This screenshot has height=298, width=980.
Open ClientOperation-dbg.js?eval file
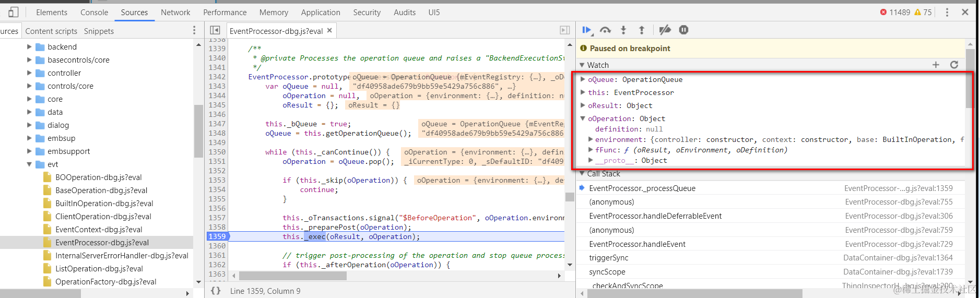click(103, 216)
